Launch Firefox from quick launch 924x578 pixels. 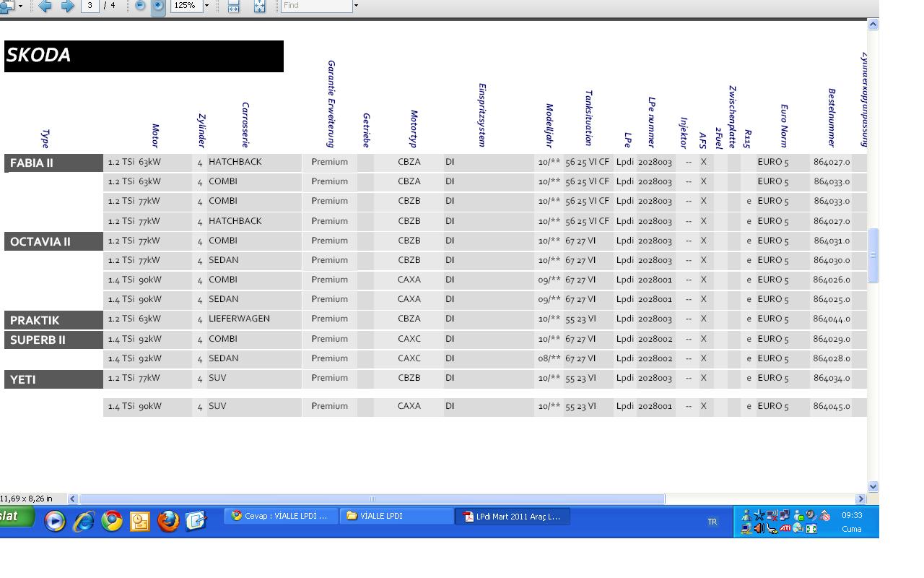point(168,520)
